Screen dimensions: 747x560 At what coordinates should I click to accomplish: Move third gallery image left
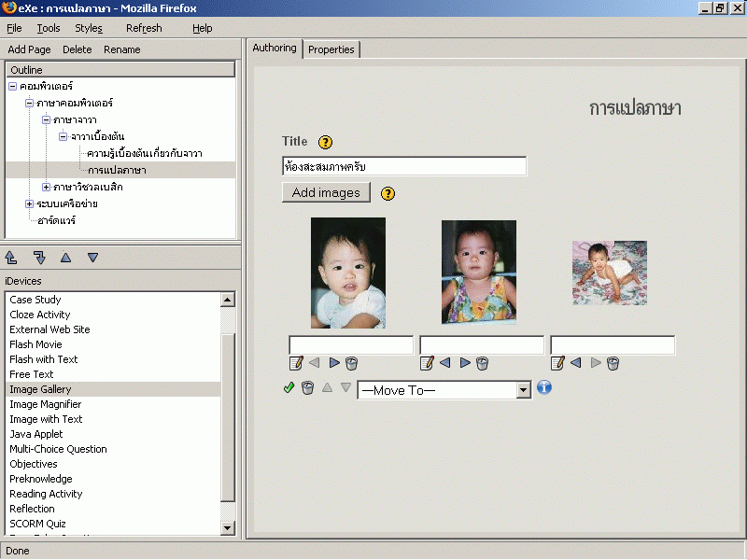pyautogui.click(x=576, y=363)
